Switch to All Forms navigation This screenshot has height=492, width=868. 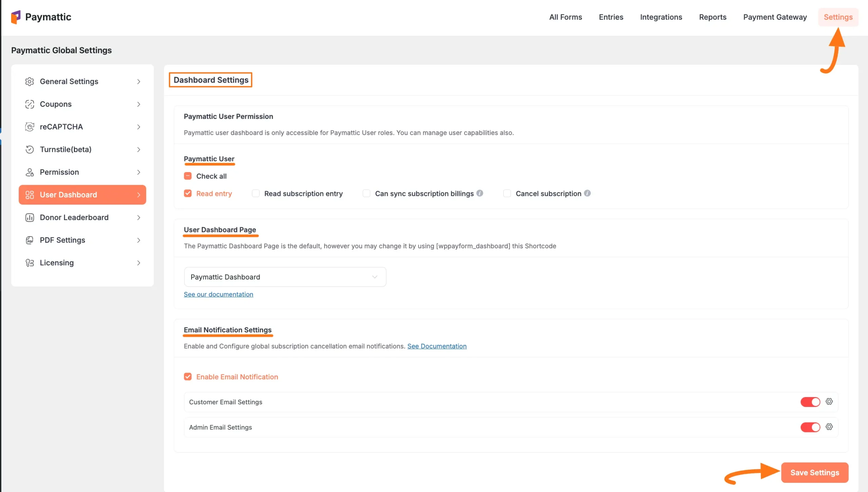click(565, 17)
